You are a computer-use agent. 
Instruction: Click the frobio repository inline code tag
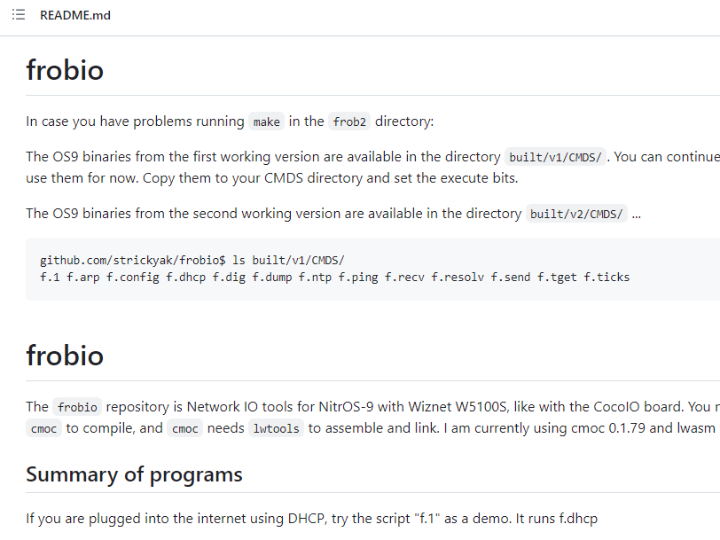tap(77, 407)
